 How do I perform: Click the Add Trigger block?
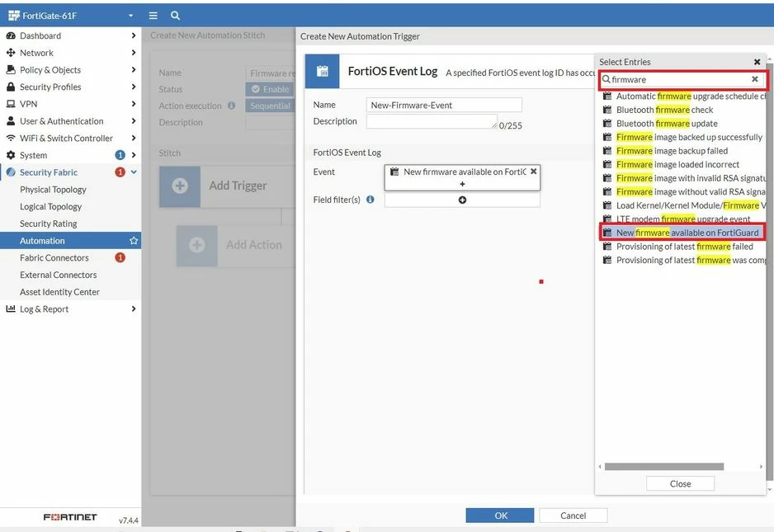[227, 186]
